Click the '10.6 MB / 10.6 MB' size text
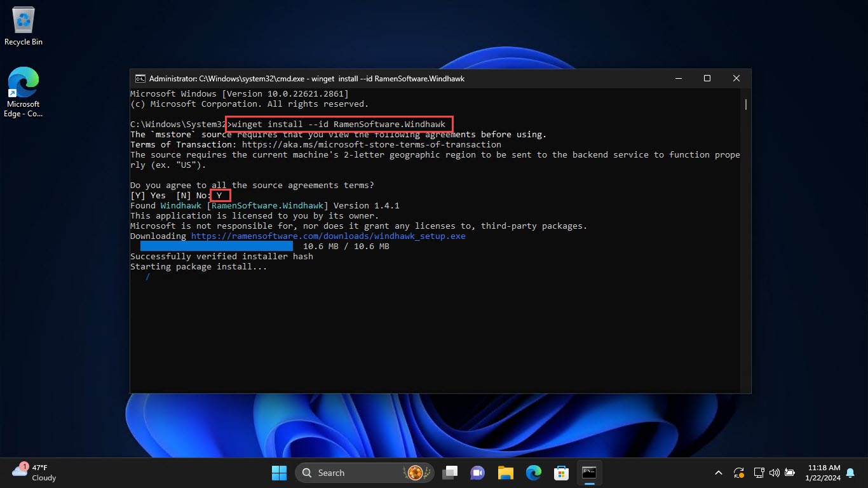Image resolution: width=868 pixels, height=488 pixels. [x=346, y=247]
